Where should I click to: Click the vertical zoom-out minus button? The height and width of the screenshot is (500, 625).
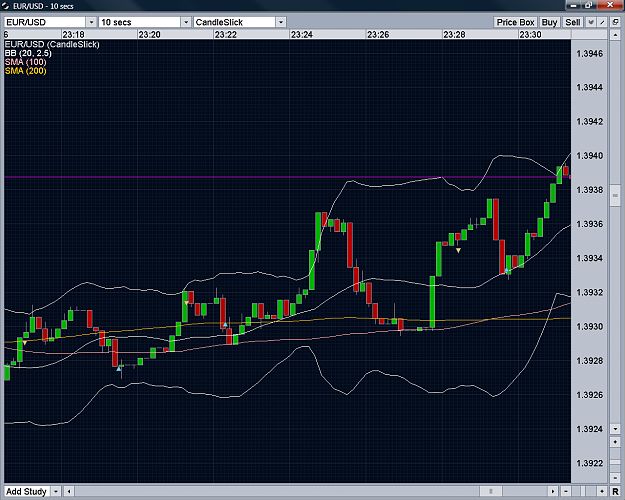point(615,477)
